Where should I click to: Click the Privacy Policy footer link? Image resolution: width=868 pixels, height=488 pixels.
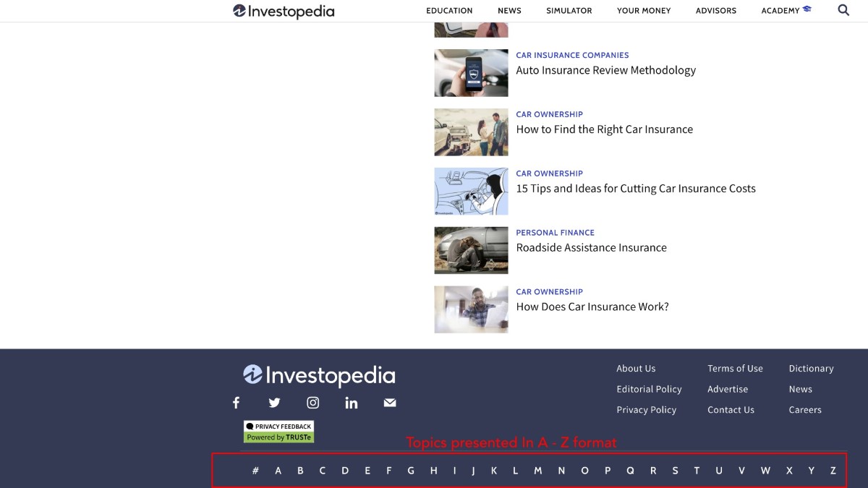pyautogui.click(x=646, y=410)
